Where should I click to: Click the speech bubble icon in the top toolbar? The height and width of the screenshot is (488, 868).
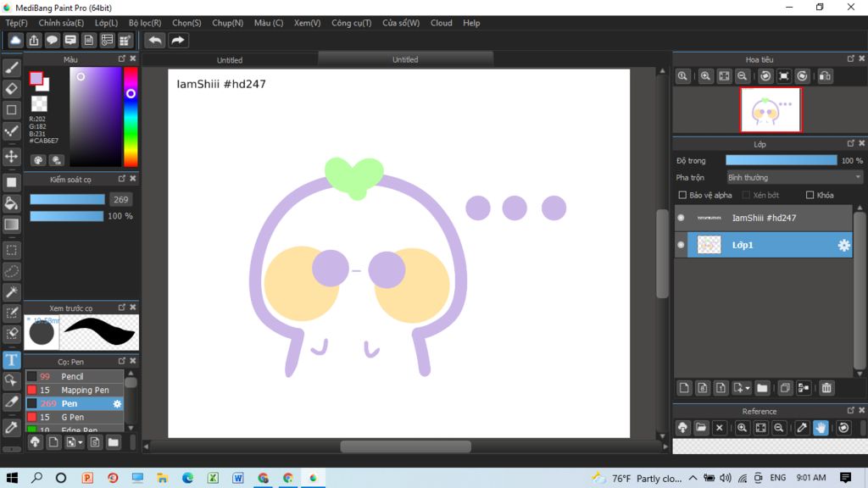click(52, 41)
